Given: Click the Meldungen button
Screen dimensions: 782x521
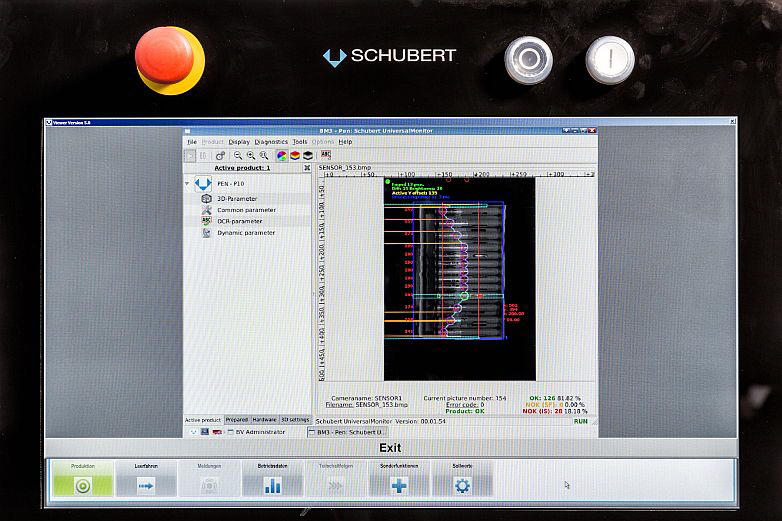Looking at the screenshot, I should point(209,479).
